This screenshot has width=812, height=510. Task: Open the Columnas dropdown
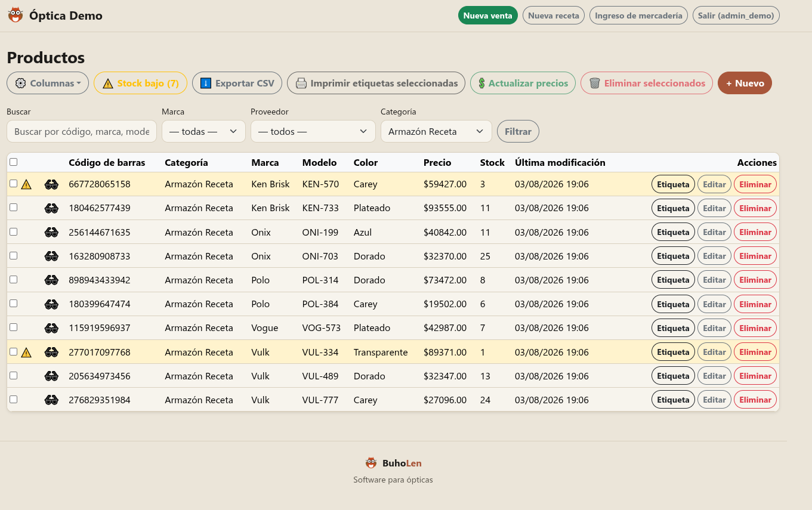(x=48, y=84)
